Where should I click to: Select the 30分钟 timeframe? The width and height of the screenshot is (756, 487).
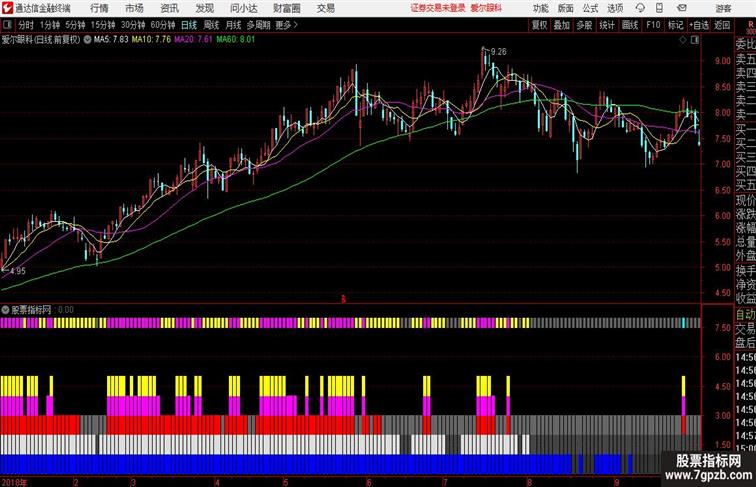[x=133, y=25]
